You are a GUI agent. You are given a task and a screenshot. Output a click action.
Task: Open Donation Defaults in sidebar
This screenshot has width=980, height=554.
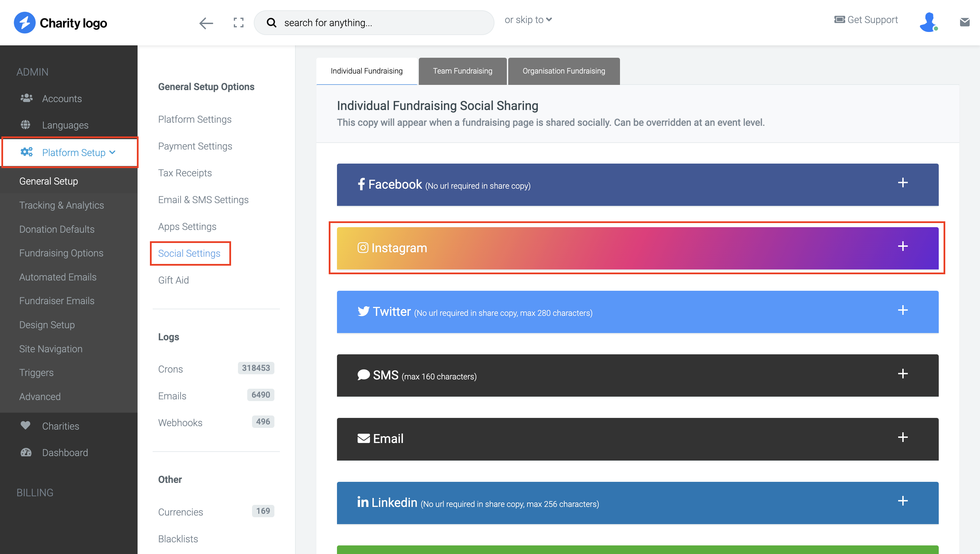57,229
